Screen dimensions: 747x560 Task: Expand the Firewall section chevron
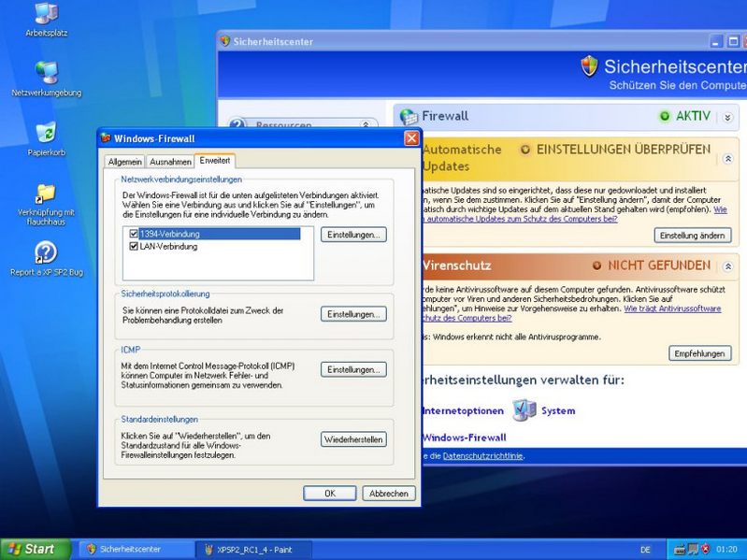coord(727,117)
